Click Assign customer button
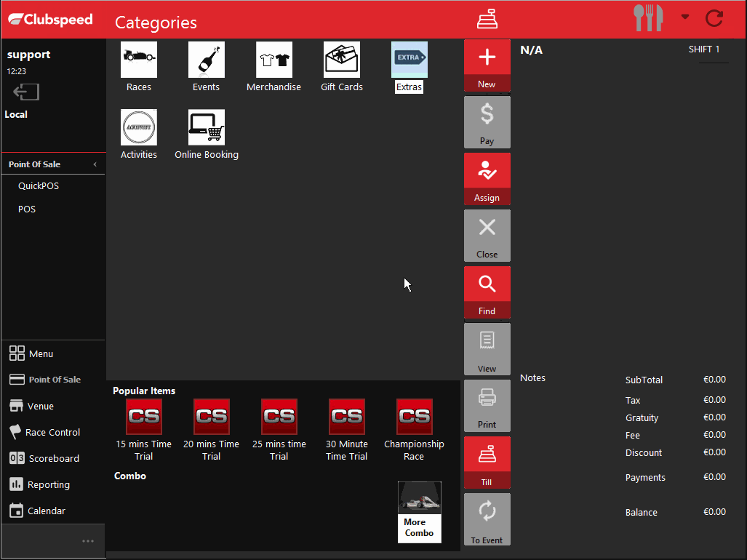The image size is (747, 560). pos(487,179)
